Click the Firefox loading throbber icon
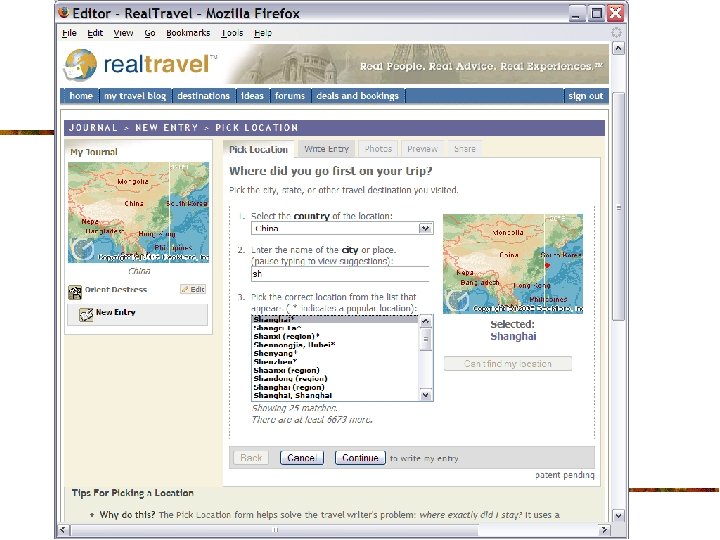This screenshot has height=540, width=720. [617, 33]
